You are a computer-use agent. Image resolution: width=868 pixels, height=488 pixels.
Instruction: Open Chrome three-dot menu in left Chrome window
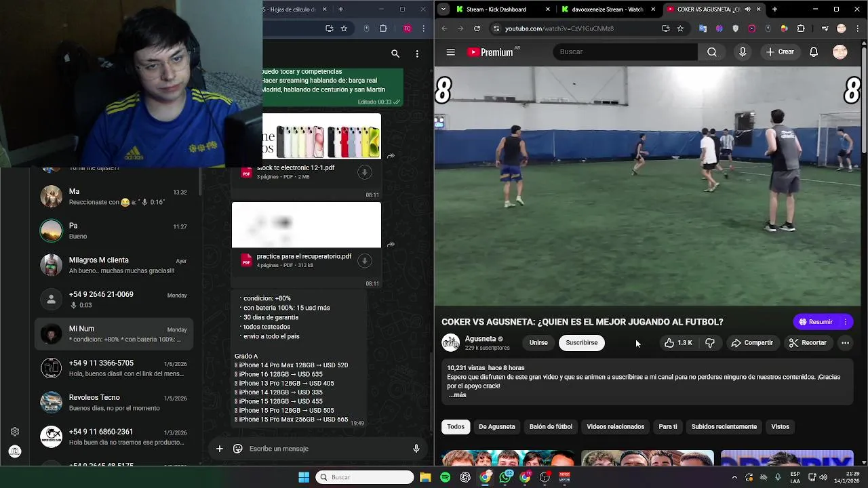(x=424, y=28)
